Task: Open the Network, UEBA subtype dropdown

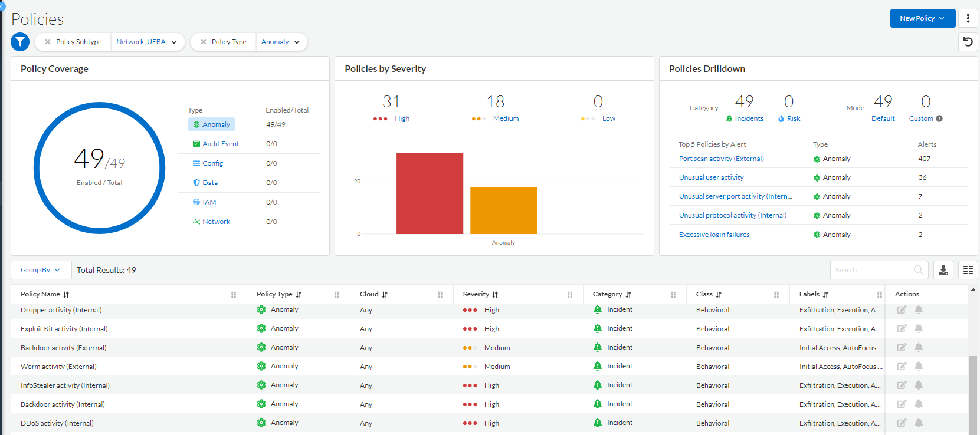Action: 147,42
